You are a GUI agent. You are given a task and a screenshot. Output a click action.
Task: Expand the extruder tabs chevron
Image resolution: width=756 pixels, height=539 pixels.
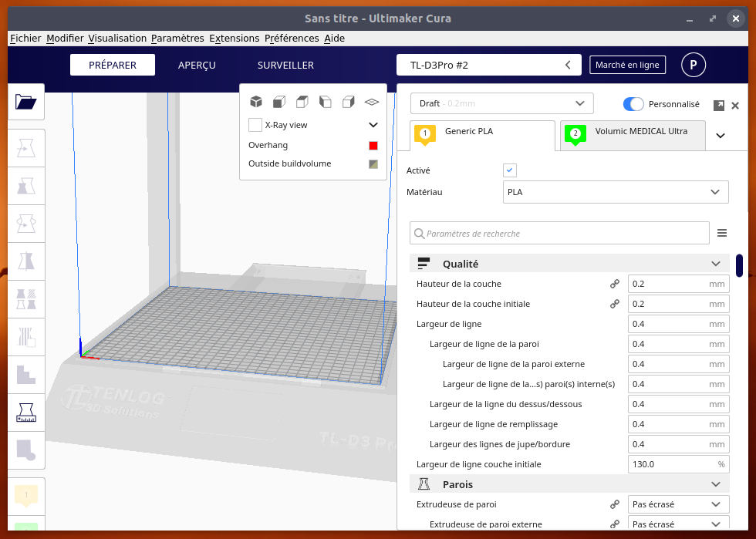[x=721, y=136]
